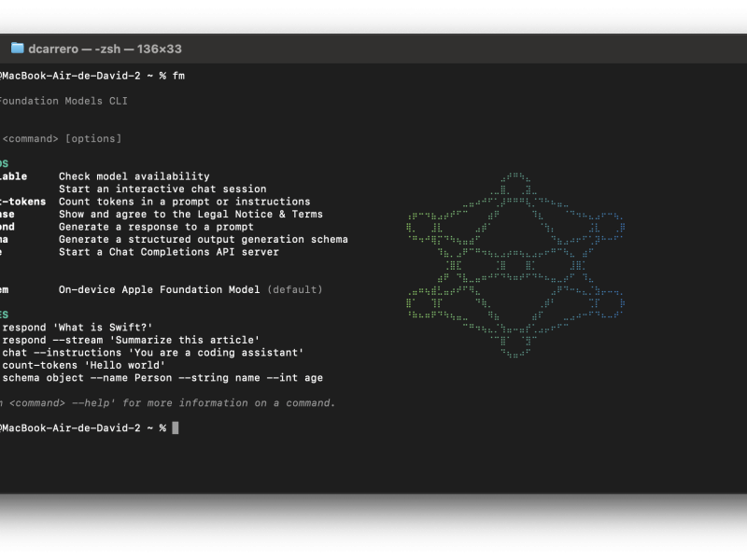
Task: Click 'Start an interactive chat session' text
Action: tap(162, 189)
